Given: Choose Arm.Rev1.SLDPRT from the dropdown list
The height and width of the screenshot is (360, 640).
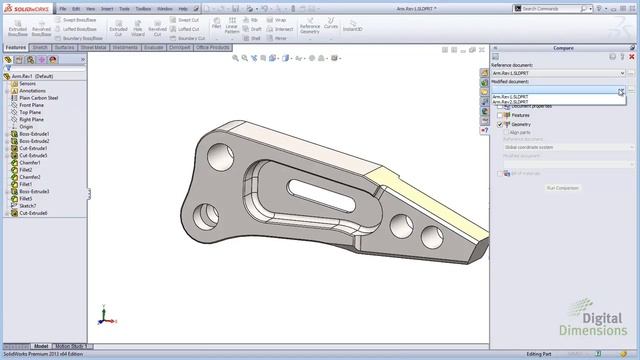Looking at the screenshot, I should click(x=558, y=97).
